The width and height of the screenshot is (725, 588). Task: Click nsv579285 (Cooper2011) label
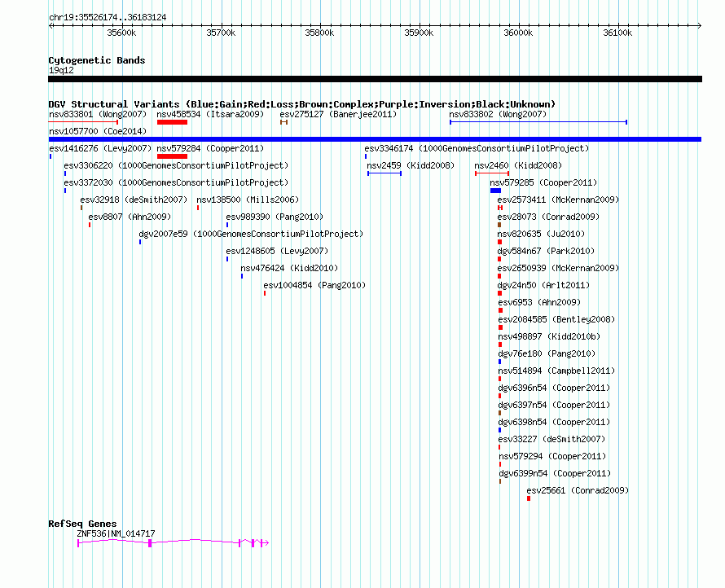point(543,182)
